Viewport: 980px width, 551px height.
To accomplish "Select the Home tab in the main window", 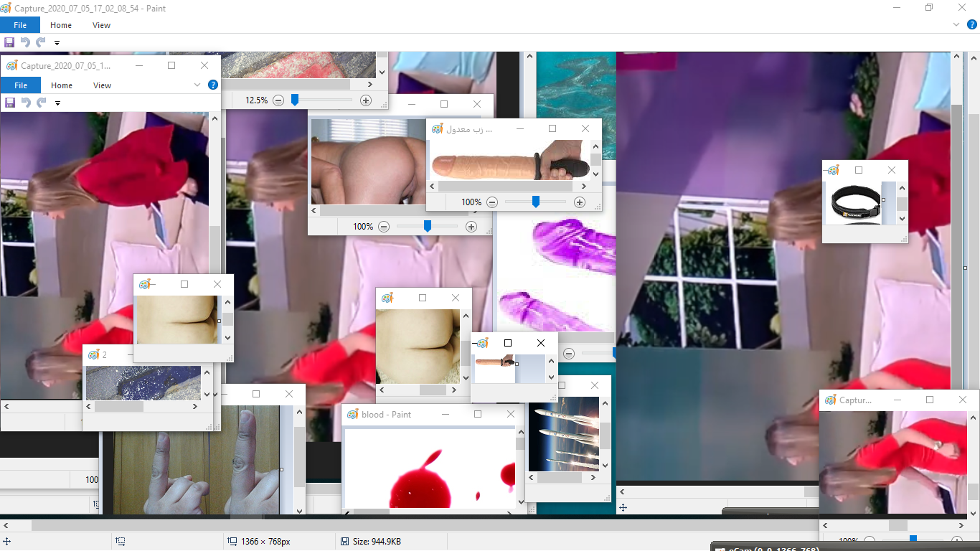I will point(61,25).
